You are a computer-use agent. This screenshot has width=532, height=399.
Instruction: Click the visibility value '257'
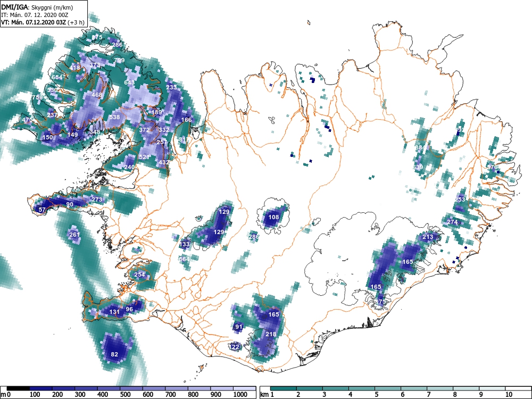click(x=162, y=142)
